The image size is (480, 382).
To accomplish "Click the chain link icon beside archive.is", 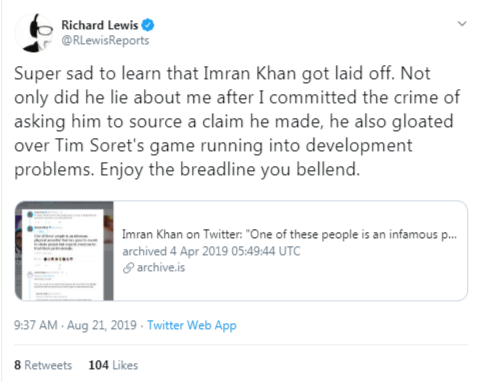I will [128, 268].
